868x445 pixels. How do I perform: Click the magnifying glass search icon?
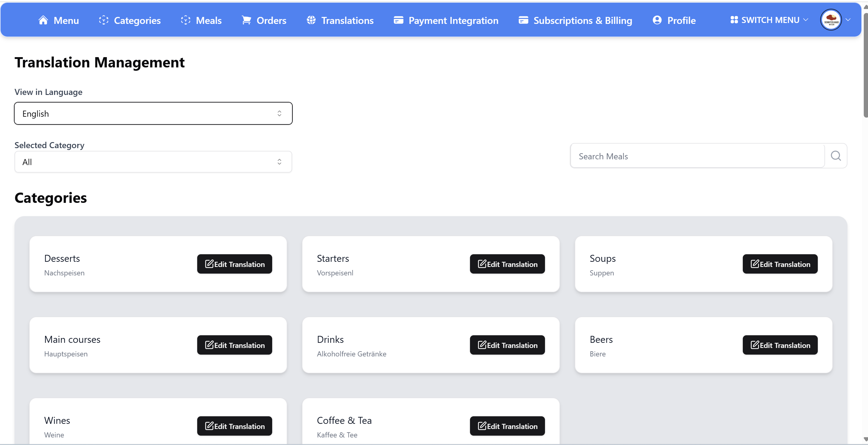click(x=836, y=156)
